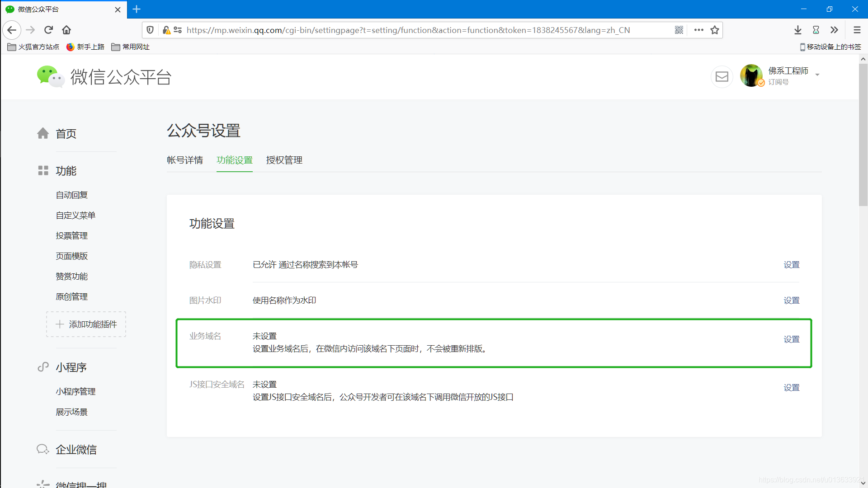Reload the current page
This screenshot has width=868, height=488.
coord(48,30)
